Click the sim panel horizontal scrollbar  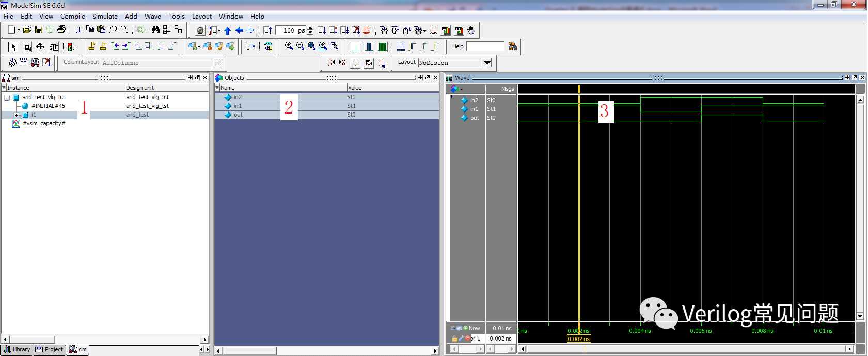point(105,339)
